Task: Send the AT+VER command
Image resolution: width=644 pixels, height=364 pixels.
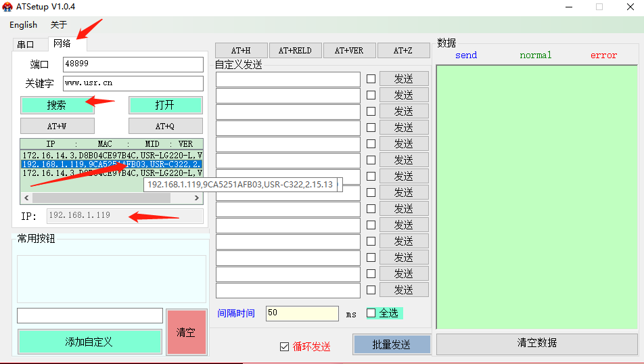Action: coord(348,51)
